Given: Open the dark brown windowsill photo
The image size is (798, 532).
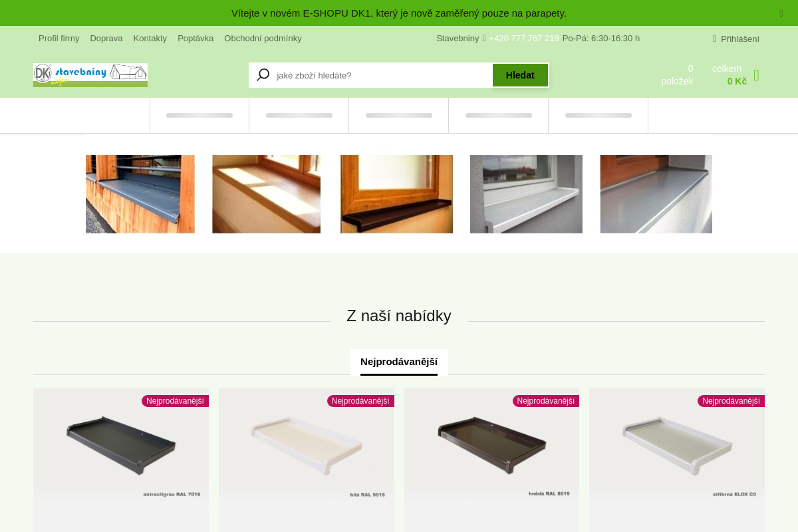Looking at the screenshot, I should 396,194.
